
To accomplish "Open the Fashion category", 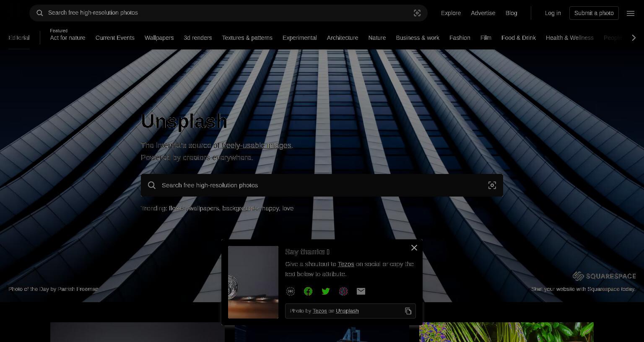I will (460, 38).
